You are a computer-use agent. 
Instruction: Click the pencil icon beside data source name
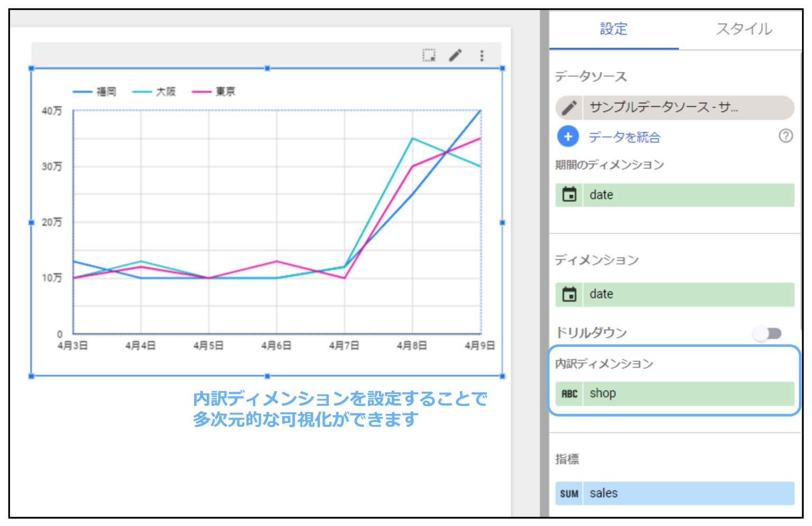(569, 108)
